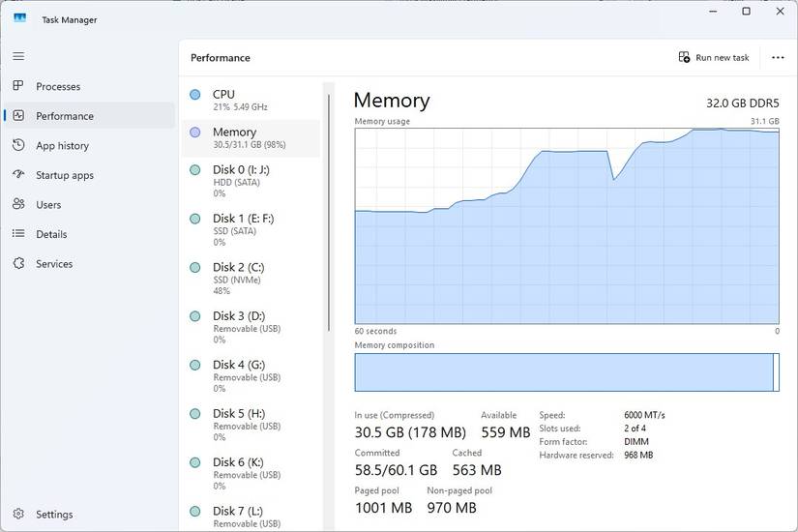Show the Details page
The width and height of the screenshot is (798, 532).
pyautogui.click(x=89, y=234)
